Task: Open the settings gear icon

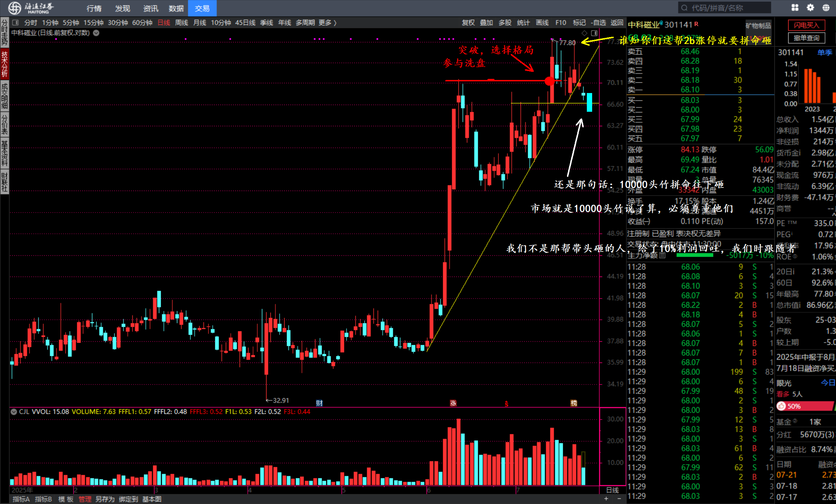Action: 811,8
